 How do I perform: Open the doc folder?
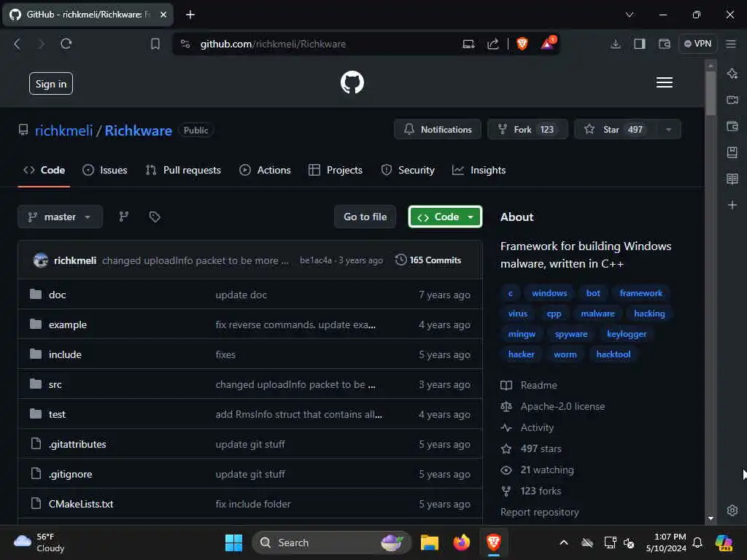pos(57,295)
